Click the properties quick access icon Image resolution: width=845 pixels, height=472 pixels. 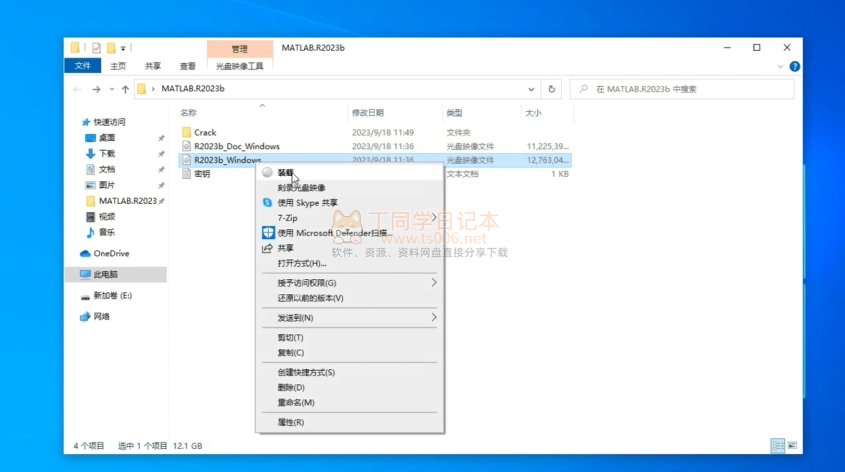(96, 48)
